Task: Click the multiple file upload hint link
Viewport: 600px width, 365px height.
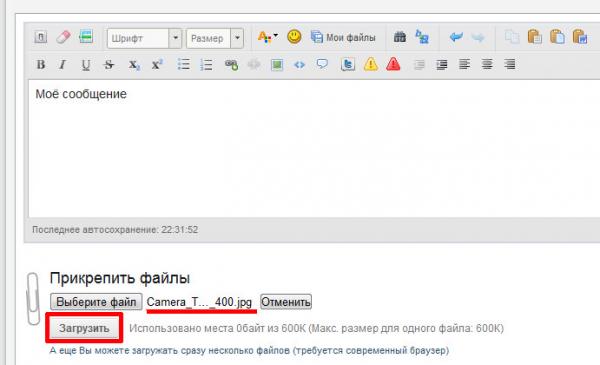Action: click(249, 350)
